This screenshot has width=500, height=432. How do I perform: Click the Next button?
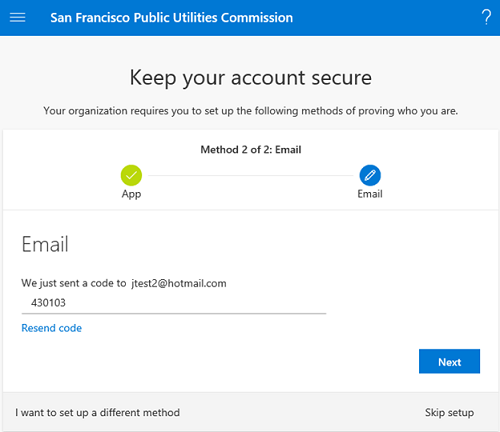point(449,361)
